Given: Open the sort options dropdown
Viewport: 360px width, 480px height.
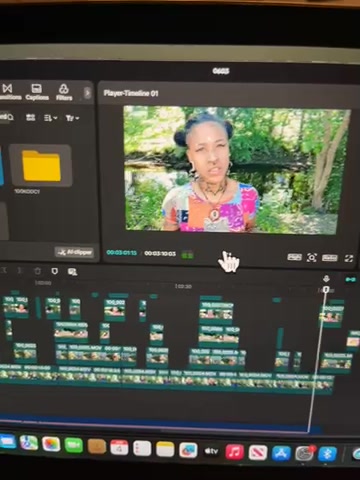Looking at the screenshot, I should 50,118.
